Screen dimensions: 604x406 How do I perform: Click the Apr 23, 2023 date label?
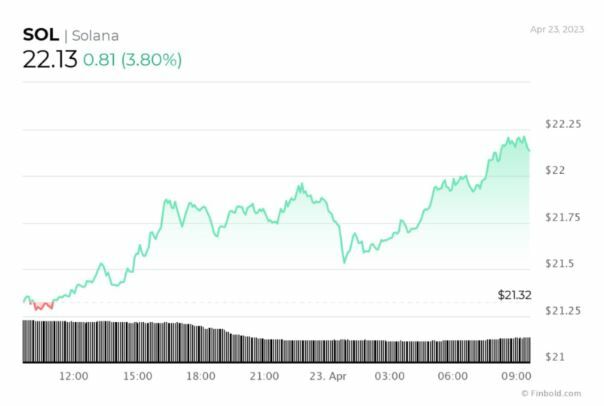click(x=559, y=29)
